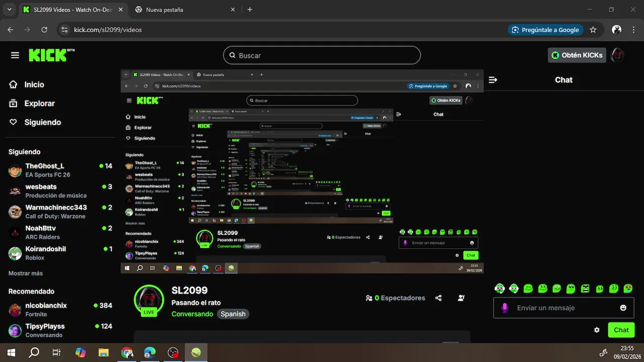This screenshot has height=362, width=644.
Task: Open the Windows Start menu
Action: (11, 352)
